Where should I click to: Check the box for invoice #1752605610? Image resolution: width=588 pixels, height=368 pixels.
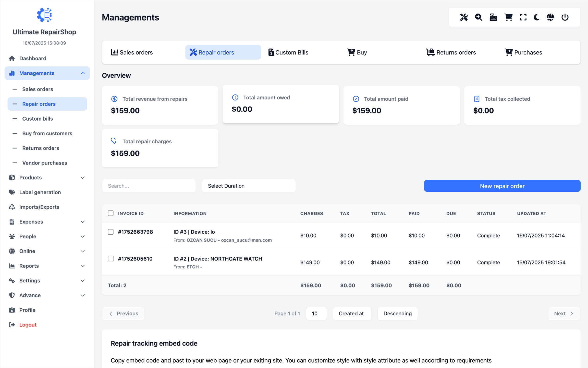coord(111,259)
